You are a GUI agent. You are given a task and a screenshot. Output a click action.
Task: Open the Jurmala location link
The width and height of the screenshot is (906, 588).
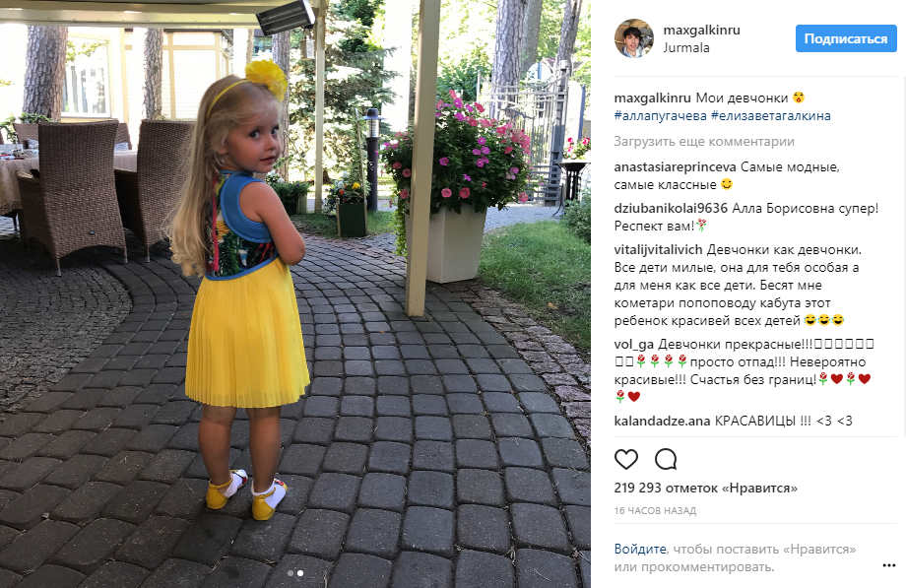click(685, 47)
